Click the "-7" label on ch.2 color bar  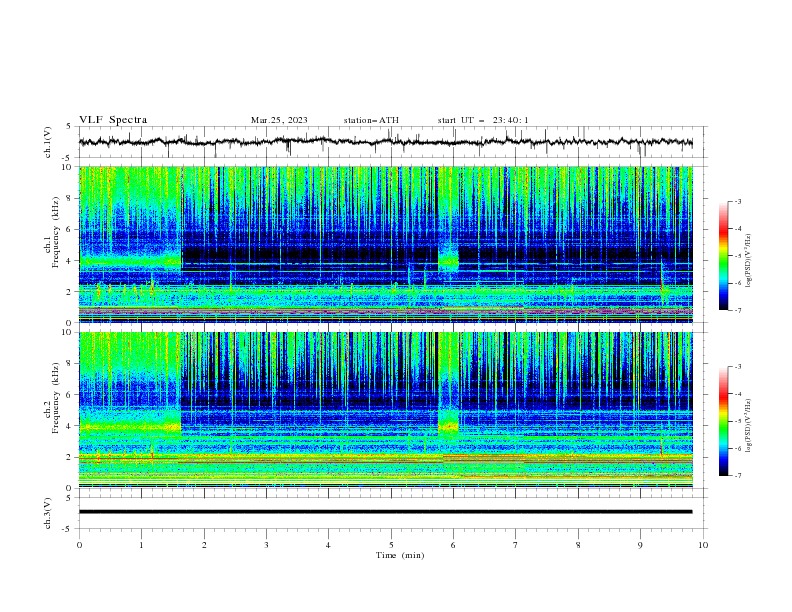738,476
